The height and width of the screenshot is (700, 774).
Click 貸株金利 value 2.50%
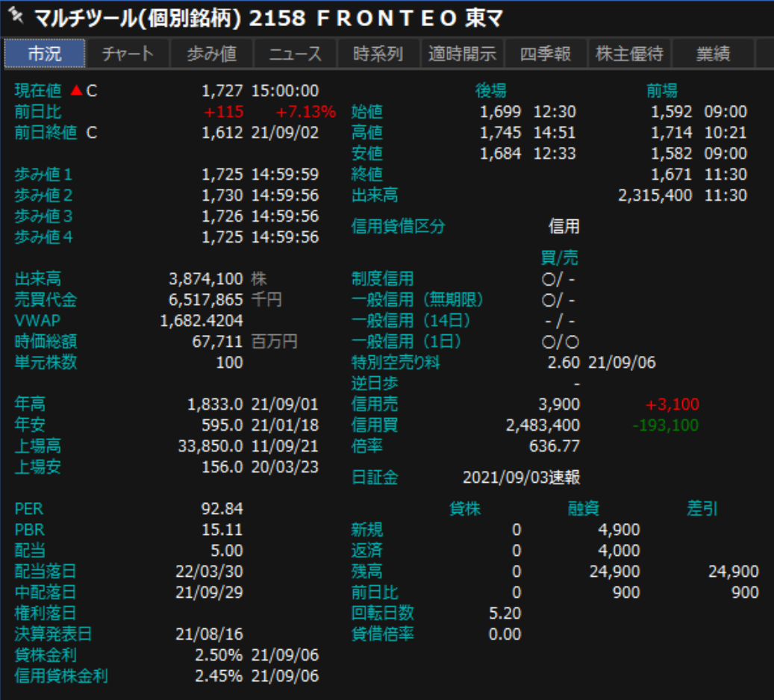219,655
